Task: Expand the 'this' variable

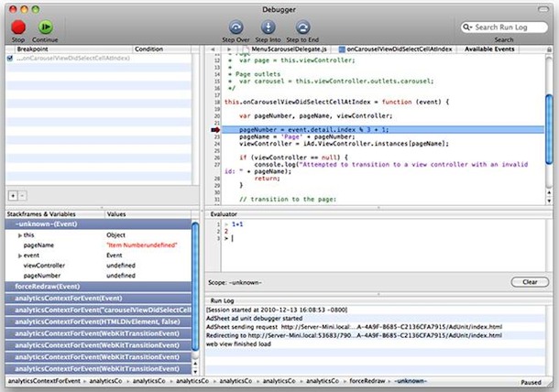Action: (20, 235)
